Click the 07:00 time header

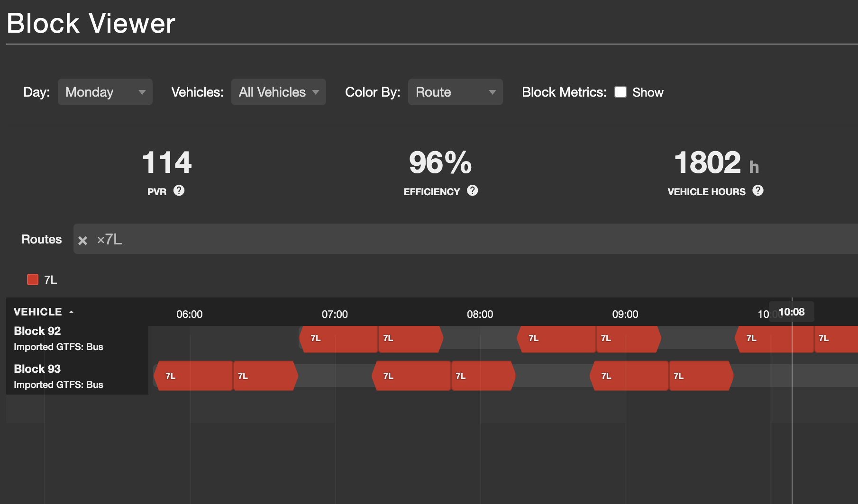point(335,315)
